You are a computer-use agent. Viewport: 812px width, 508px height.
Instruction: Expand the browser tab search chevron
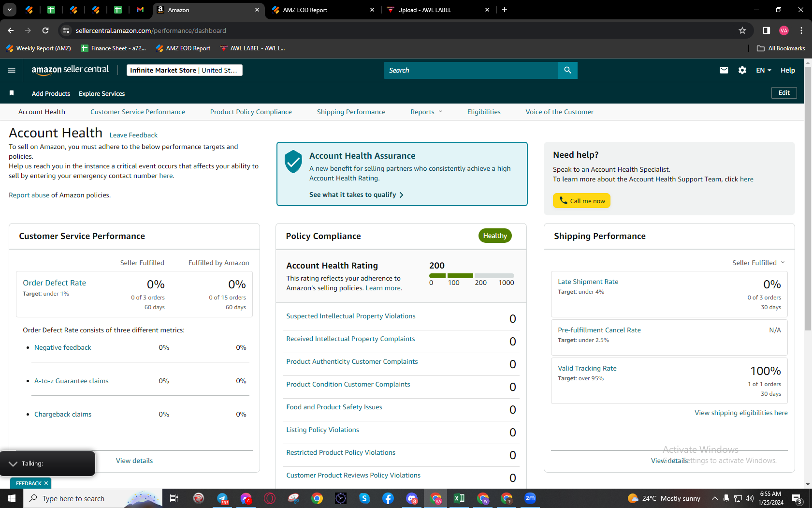pos(10,10)
